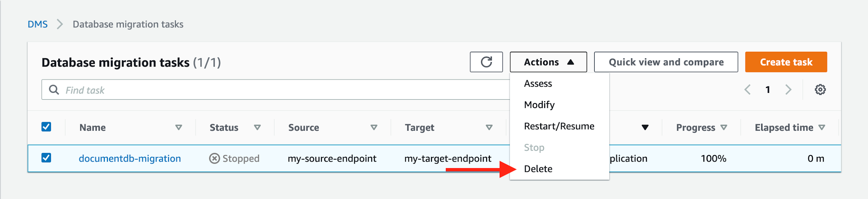This screenshot has height=199, width=868.
Task: Select Modify in Actions menu
Action: 539,105
